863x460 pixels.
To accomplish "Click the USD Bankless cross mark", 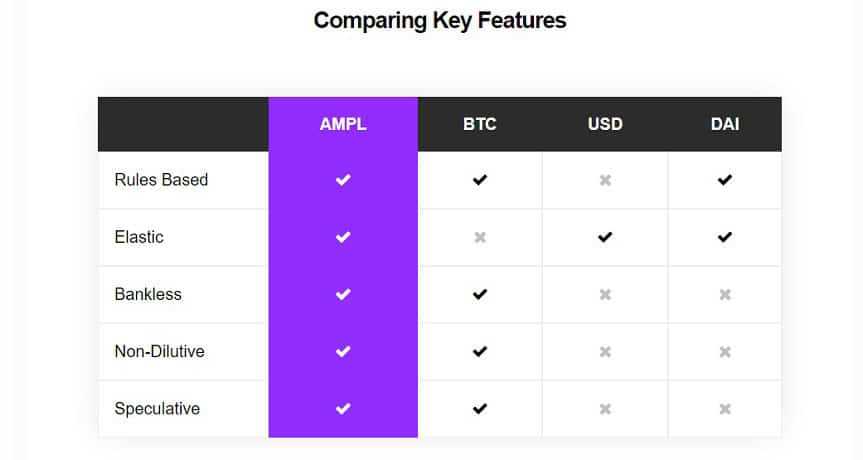I will point(605,294).
